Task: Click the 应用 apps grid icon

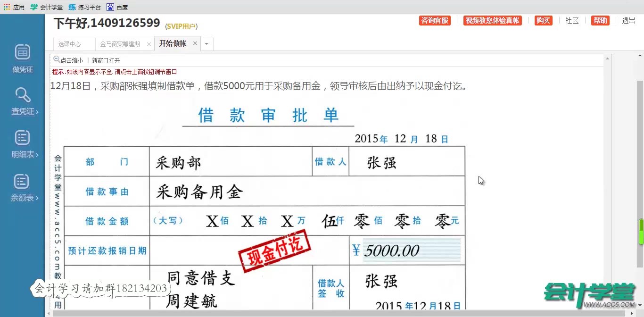Action: (6, 7)
